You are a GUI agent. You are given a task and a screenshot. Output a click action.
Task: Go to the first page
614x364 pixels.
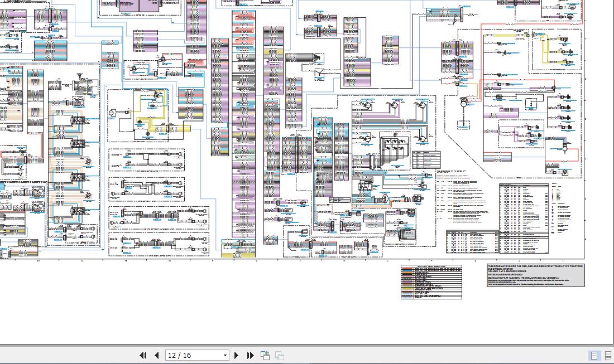(x=143, y=355)
